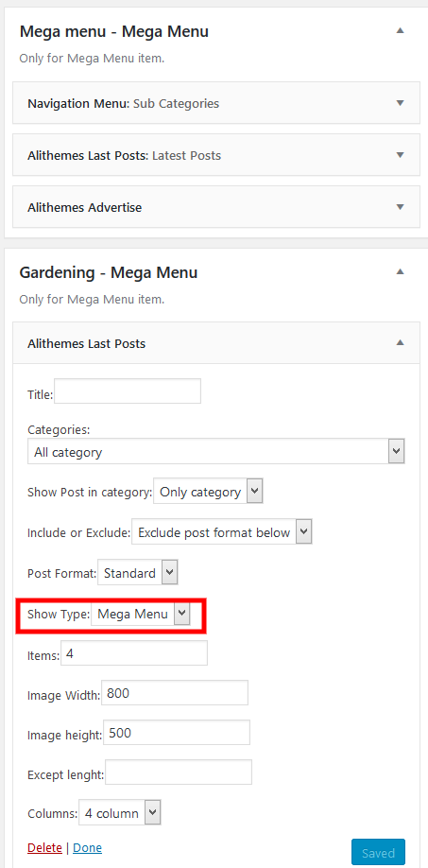The width and height of the screenshot is (428, 868).
Task: Click the Title input field
Action: pos(128,391)
